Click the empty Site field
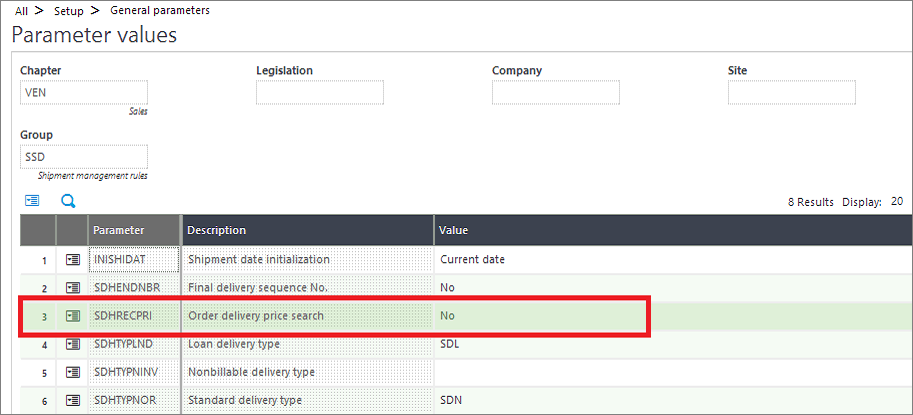Screen dimensions: 913x415 coord(792,93)
